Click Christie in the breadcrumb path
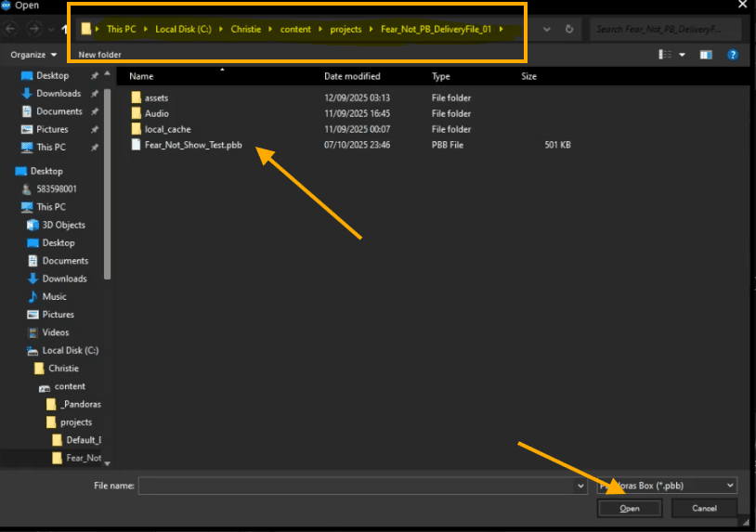The height and width of the screenshot is (532, 756). (x=246, y=30)
